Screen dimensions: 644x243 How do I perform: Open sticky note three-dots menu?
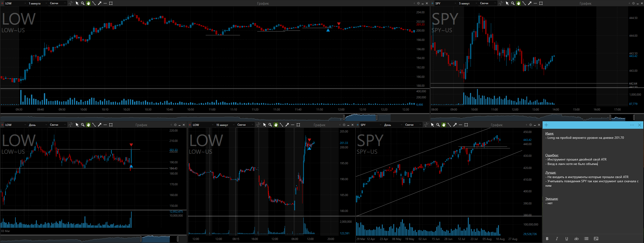[632, 125]
